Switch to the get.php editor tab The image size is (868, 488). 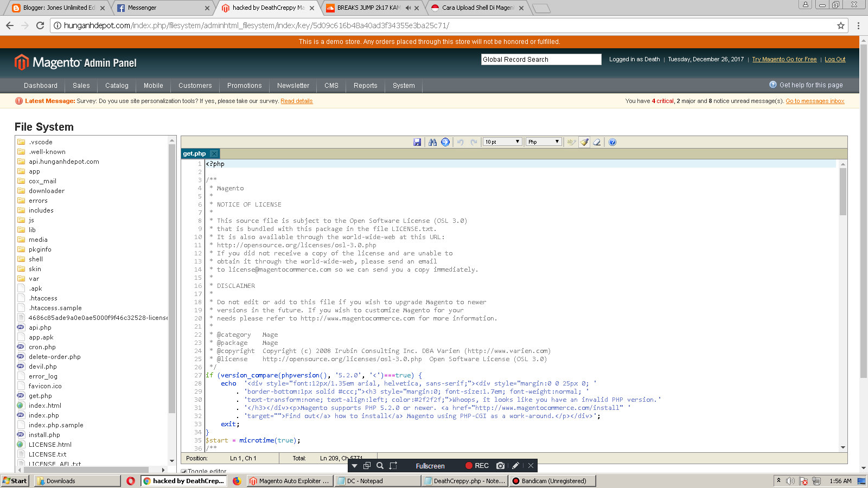[195, 153]
